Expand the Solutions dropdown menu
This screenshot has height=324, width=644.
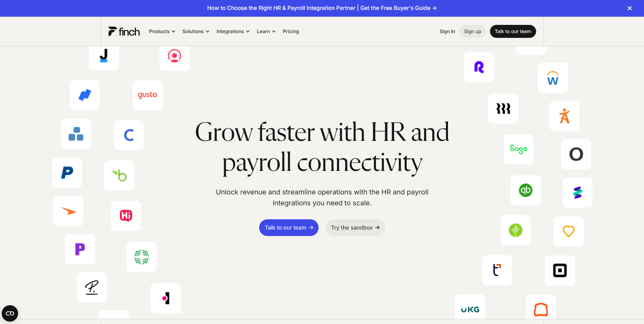coord(196,31)
